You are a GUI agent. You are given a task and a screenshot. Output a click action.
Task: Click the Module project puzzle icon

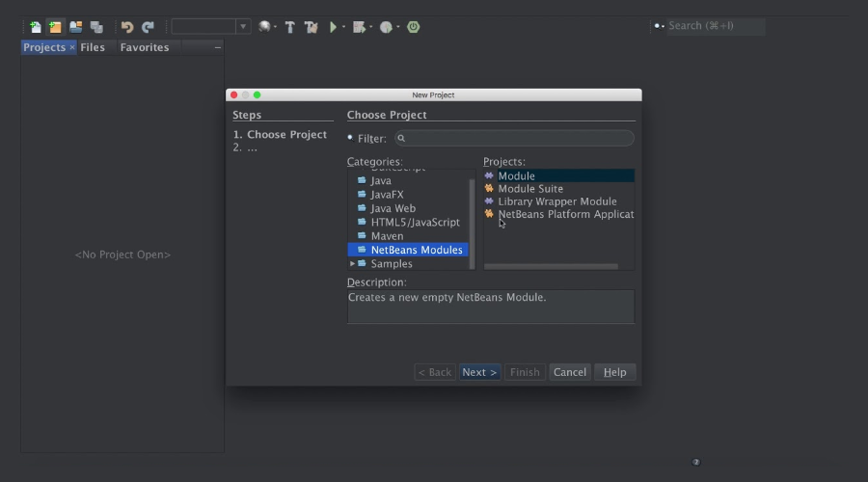click(x=489, y=175)
